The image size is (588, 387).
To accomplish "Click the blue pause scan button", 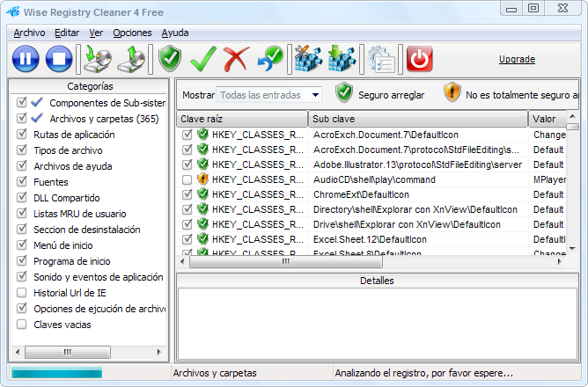I will pos(26,59).
